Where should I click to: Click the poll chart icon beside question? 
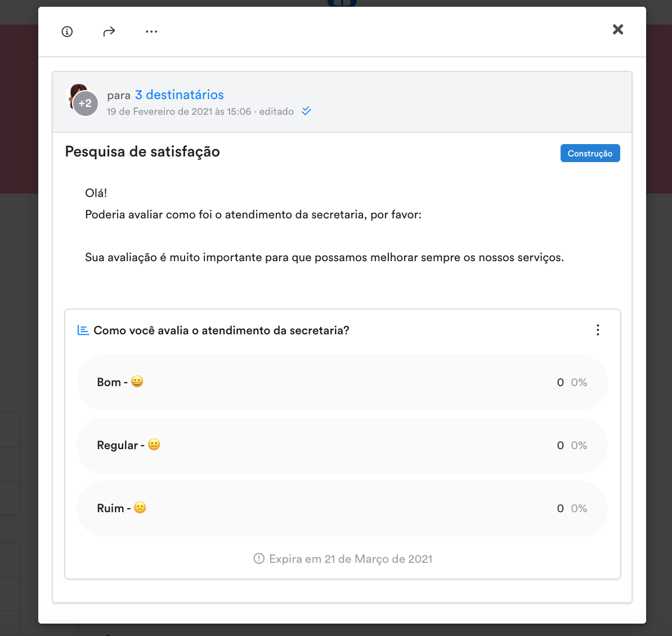[x=83, y=330]
